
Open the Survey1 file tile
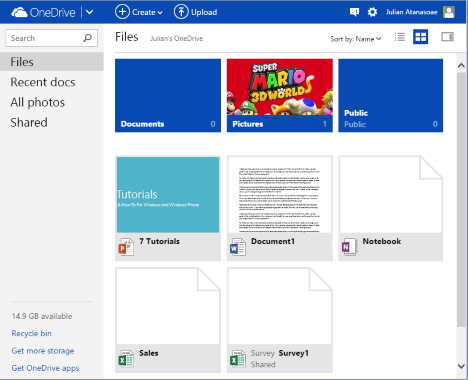click(280, 320)
